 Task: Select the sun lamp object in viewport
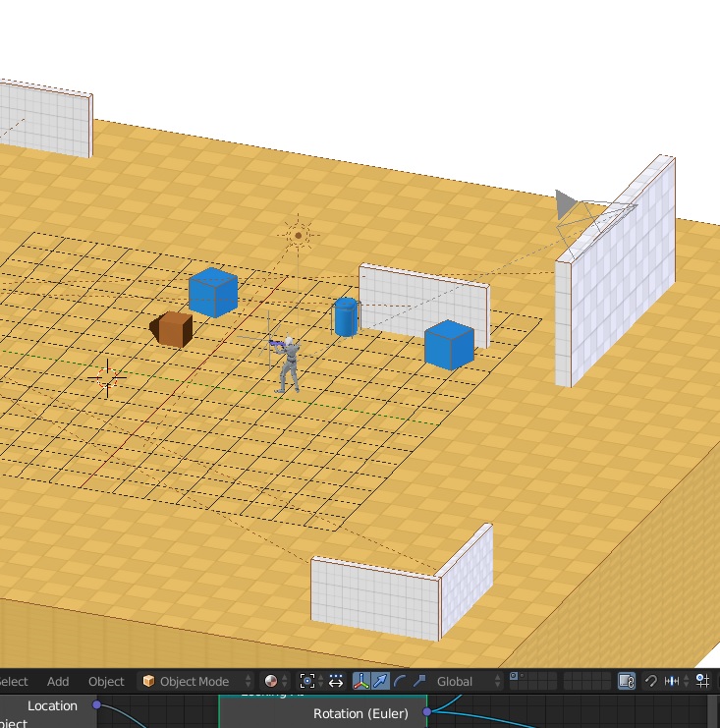pos(298,236)
